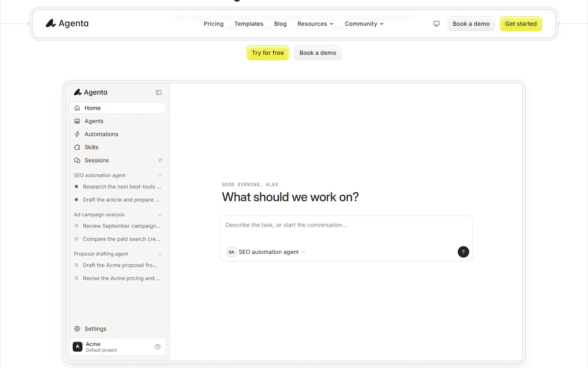
Task: Open the Blog page
Action: tap(281, 24)
